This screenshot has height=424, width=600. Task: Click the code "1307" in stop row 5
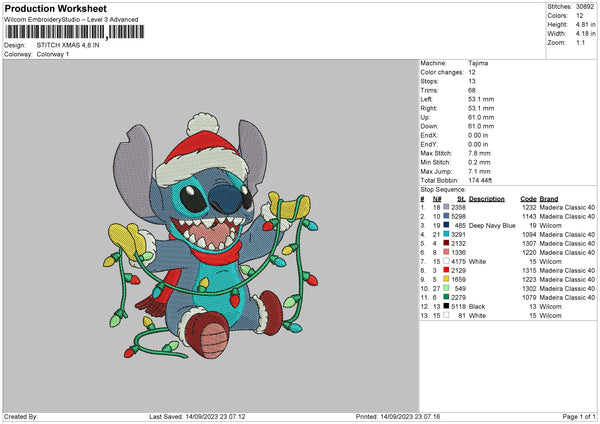click(x=529, y=243)
